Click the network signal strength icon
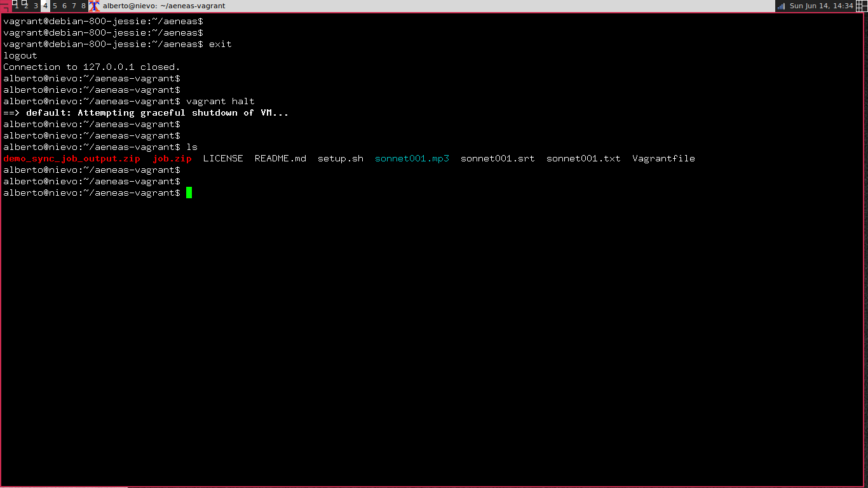 (x=781, y=6)
